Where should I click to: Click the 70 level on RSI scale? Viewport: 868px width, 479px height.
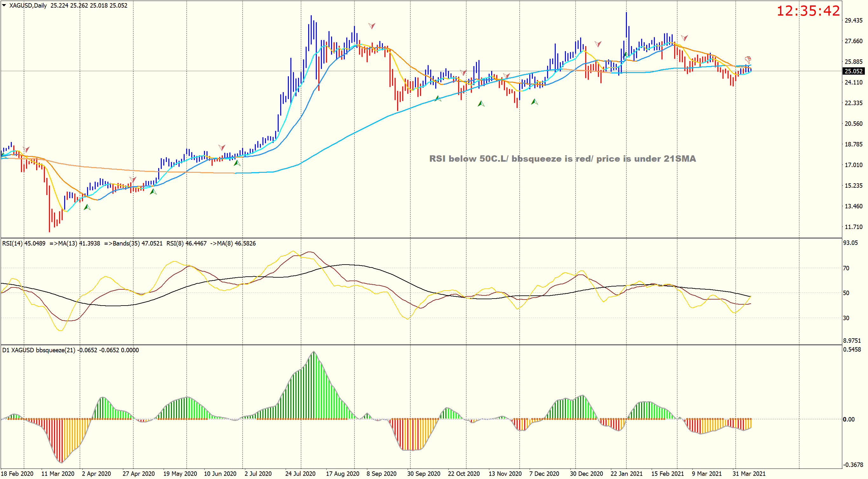[x=846, y=268]
